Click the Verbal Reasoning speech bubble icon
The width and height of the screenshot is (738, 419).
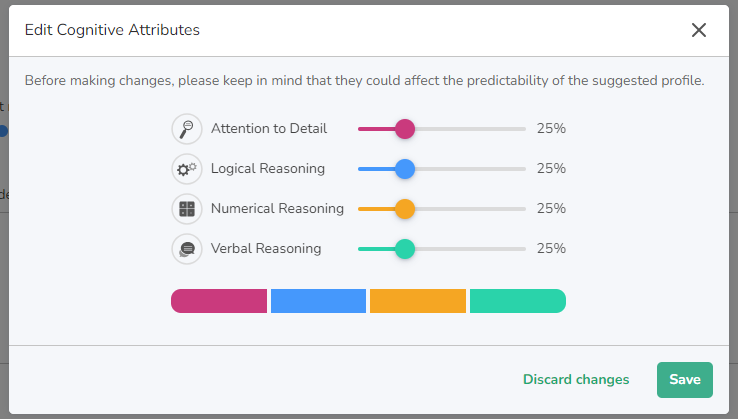187,249
